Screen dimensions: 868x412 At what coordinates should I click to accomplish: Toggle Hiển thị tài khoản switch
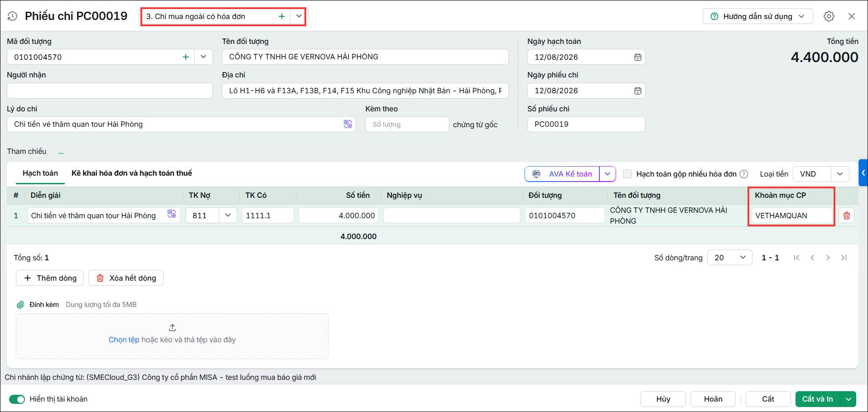17,399
